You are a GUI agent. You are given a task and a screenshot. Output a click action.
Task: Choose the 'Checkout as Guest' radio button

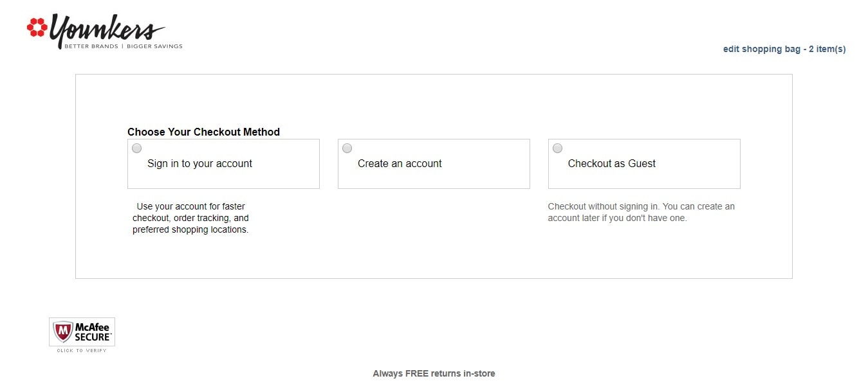point(558,148)
